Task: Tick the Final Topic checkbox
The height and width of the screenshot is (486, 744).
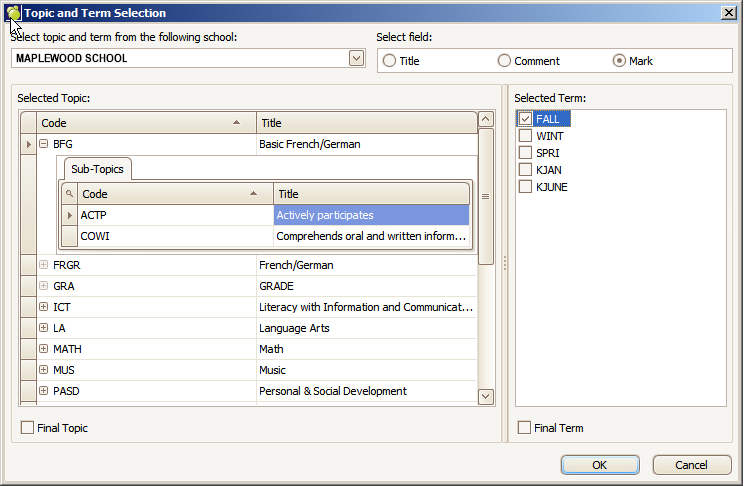Action: point(27,428)
